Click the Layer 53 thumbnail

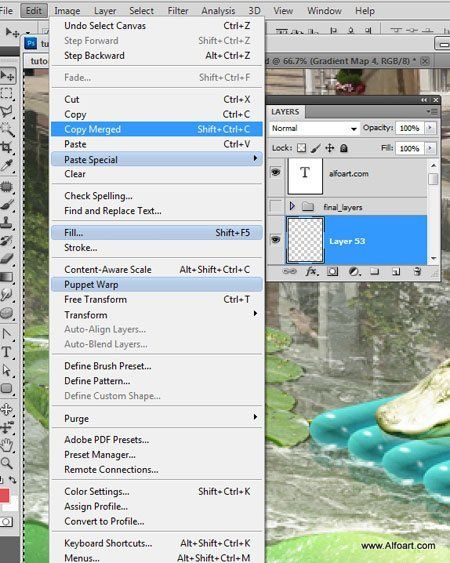coord(305,239)
